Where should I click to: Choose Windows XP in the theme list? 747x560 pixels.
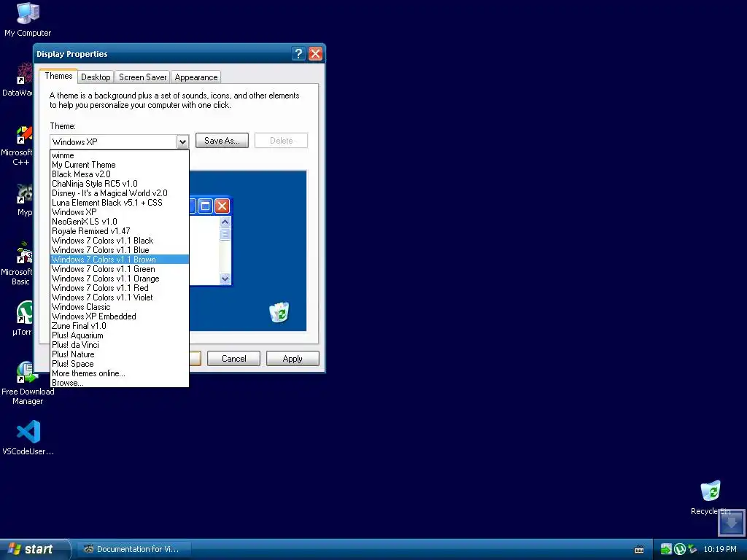[x=120, y=212]
